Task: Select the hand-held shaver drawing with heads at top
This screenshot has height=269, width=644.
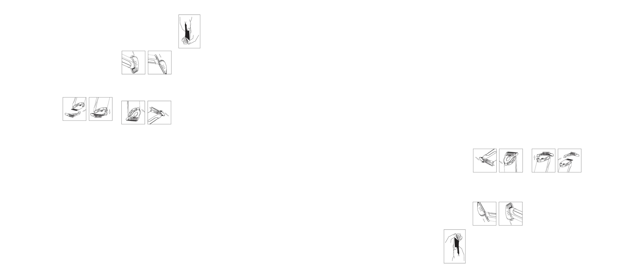Action: pyautogui.click(x=454, y=246)
